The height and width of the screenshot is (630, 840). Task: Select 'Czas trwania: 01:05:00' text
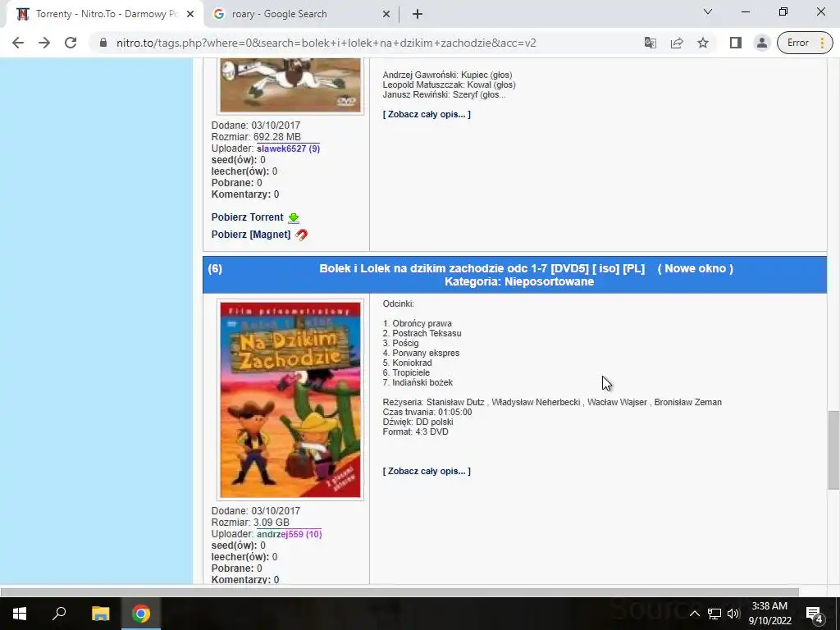click(427, 412)
